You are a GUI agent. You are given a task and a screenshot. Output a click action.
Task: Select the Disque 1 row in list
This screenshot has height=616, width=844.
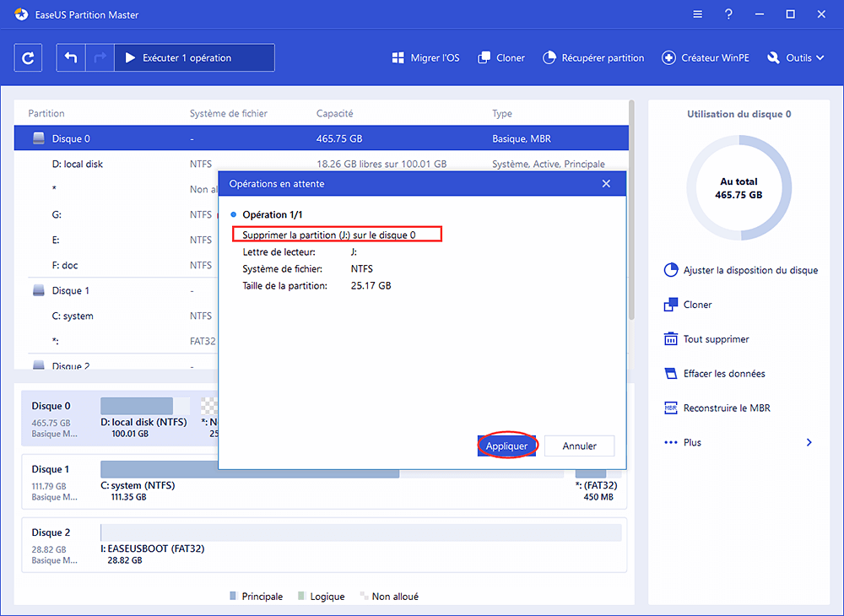pyautogui.click(x=116, y=290)
